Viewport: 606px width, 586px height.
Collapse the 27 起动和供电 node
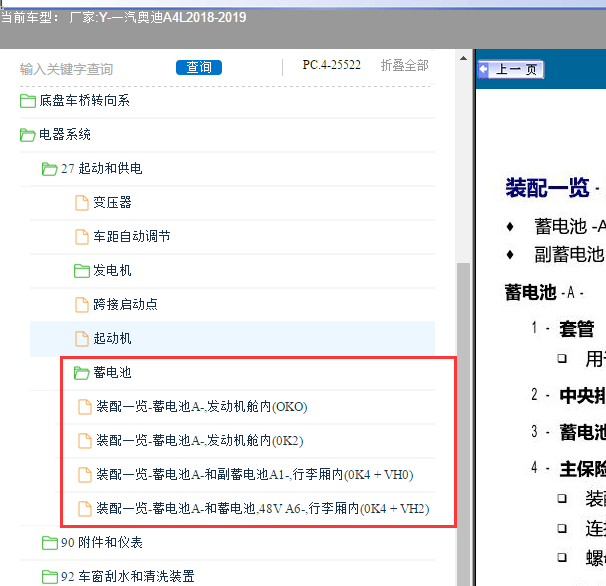101,169
